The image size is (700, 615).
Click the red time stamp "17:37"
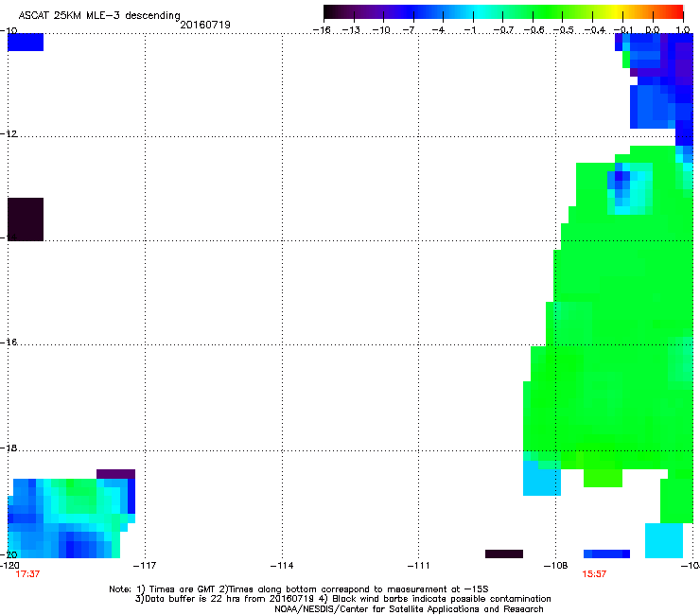click(x=27, y=574)
